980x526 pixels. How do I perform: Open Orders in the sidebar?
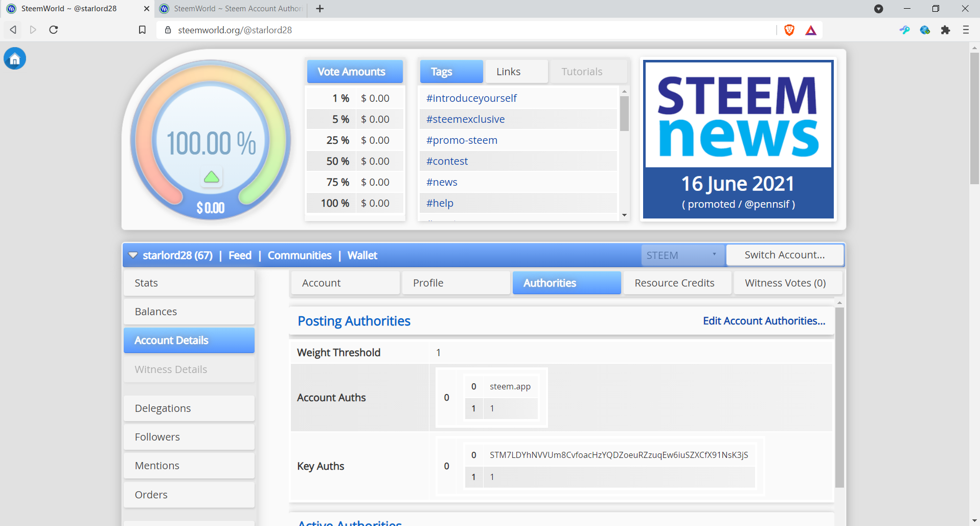[x=189, y=495]
